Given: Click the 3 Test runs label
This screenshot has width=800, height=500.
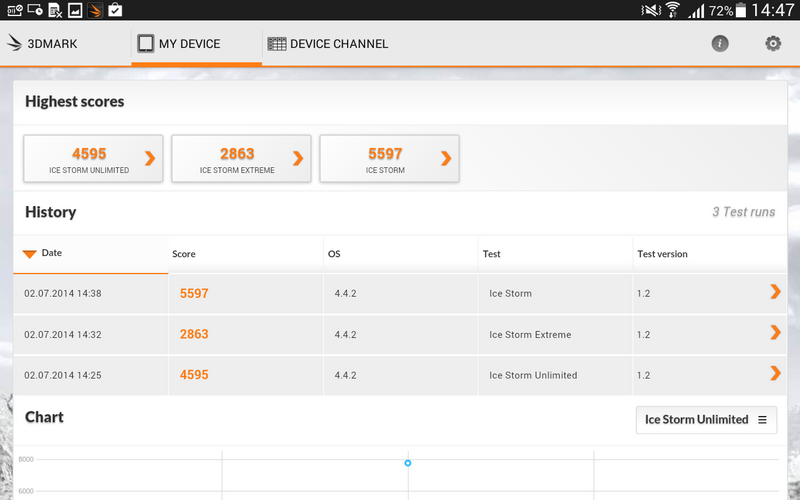Looking at the screenshot, I should click(743, 212).
